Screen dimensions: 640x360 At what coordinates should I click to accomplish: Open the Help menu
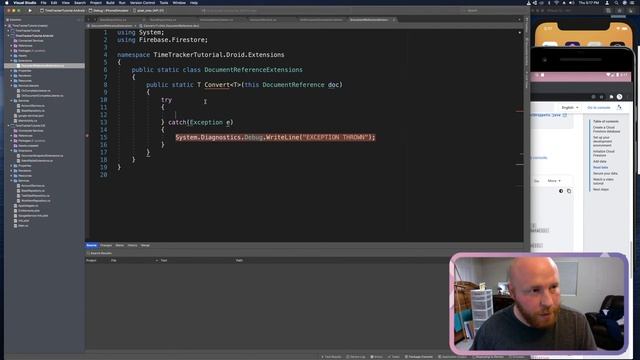point(194,3)
